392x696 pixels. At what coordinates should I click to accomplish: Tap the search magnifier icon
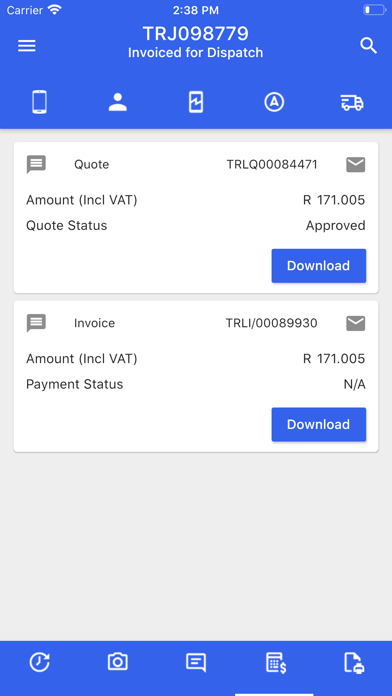click(368, 46)
